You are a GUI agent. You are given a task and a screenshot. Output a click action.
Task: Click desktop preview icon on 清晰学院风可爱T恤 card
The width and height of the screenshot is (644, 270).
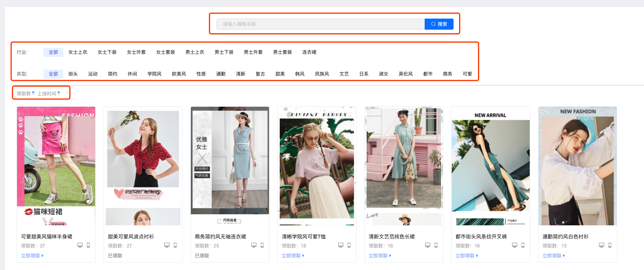coord(341,245)
